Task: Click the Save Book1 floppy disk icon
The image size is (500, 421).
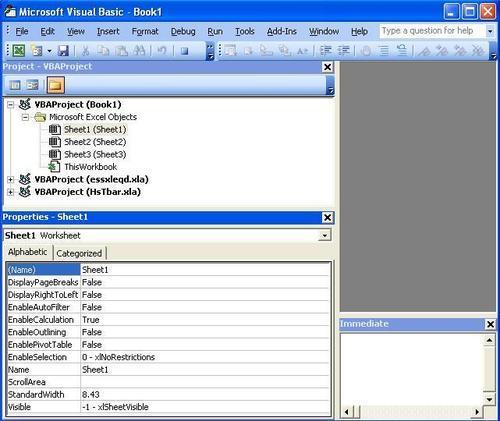Action: pyautogui.click(x=63, y=51)
